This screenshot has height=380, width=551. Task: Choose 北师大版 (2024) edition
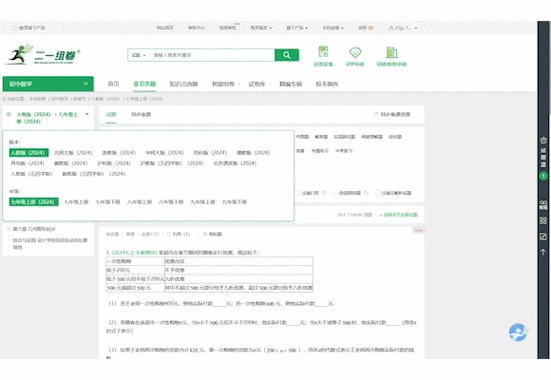pos(73,153)
